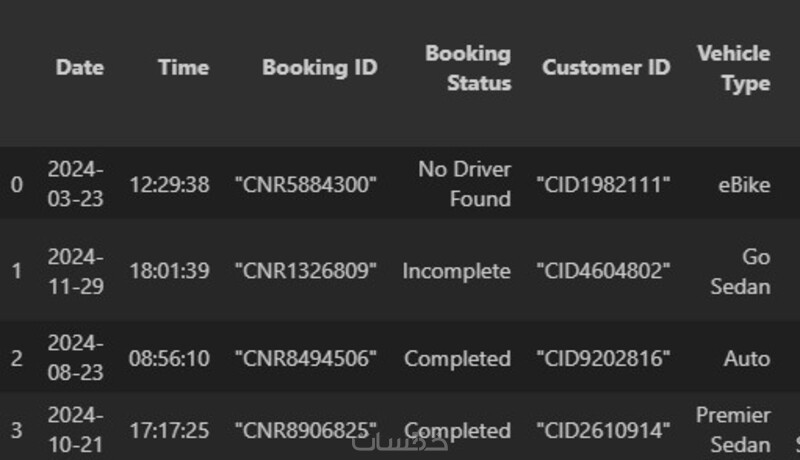Screen dimensions: 800x460
Task: Click the "No Driver Found" status cell
Action: (464, 184)
